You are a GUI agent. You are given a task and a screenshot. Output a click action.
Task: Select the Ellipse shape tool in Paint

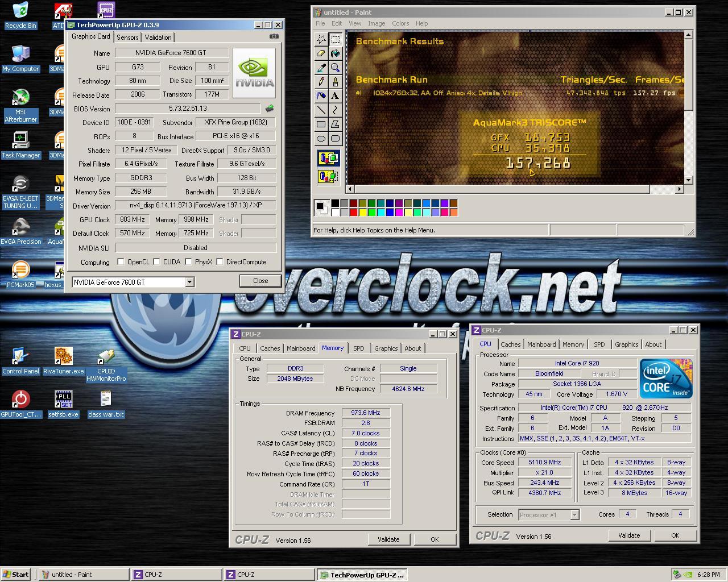click(321, 139)
